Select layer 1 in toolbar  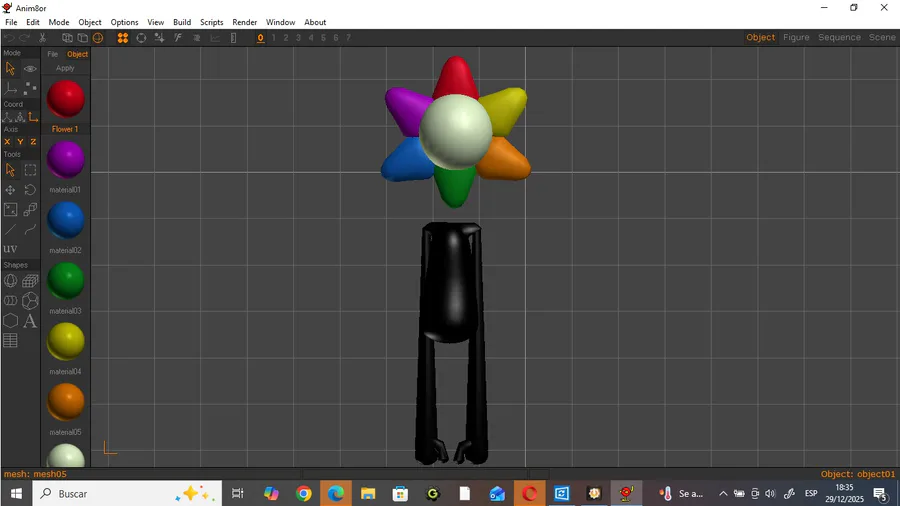pyautogui.click(x=274, y=38)
